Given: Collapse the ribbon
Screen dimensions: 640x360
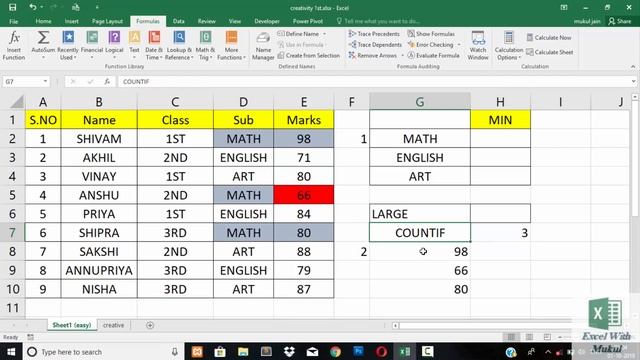Looking at the screenshot, I should pyautogui.click(x=633, y=67).
